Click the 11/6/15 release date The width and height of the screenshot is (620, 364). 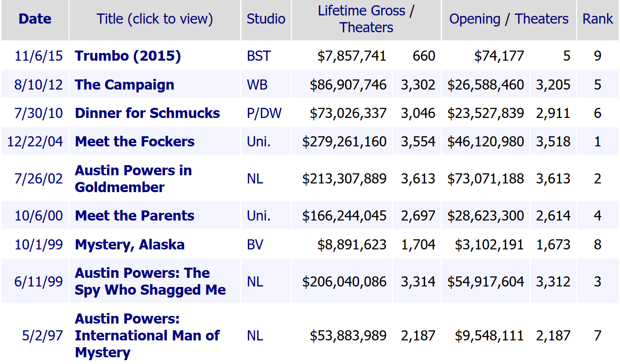(x=39, y=56)
